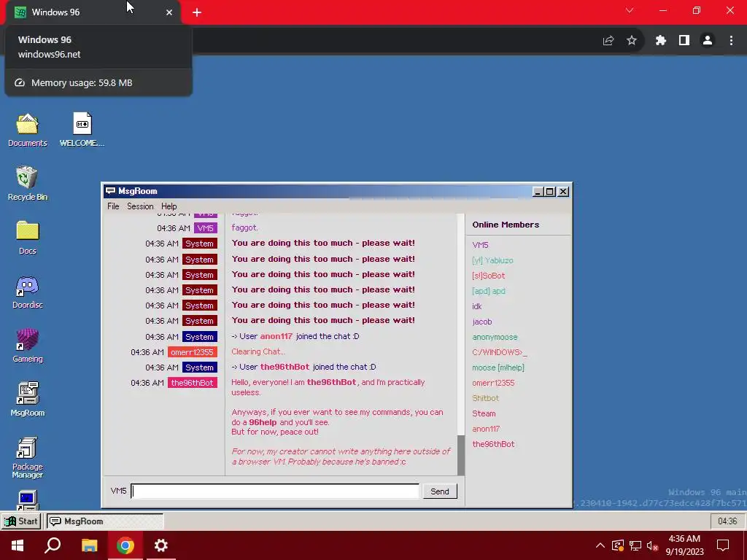Show hidden system tray icons
Screen dimensions: 747x560
pos(600,545)
